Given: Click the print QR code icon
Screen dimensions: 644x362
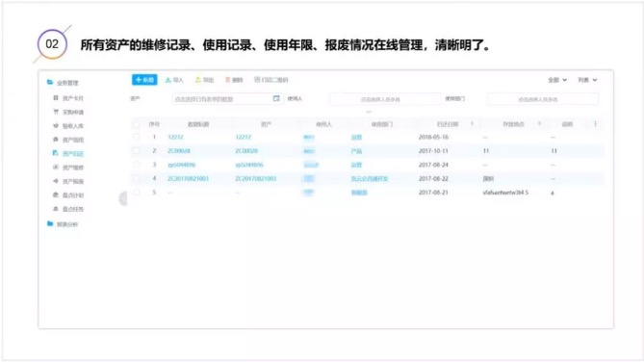Looking at the screenshot, I should pyautogui.click(x=257, y=79).
